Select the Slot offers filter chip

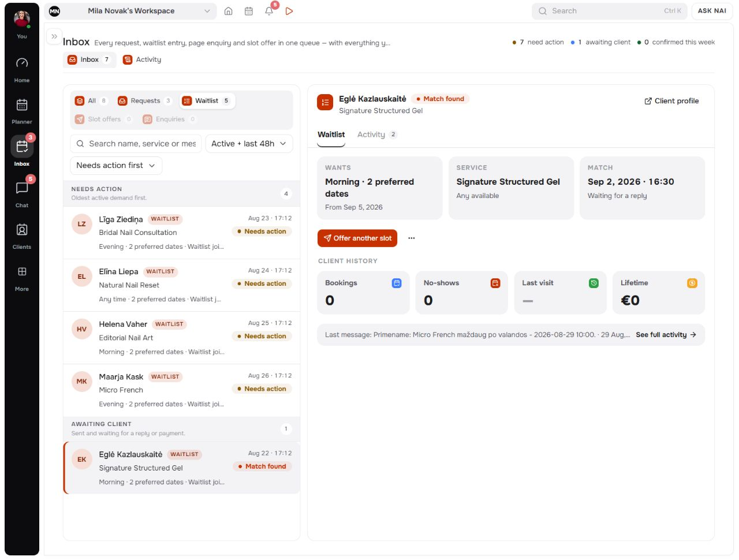(x=104, y=120)
